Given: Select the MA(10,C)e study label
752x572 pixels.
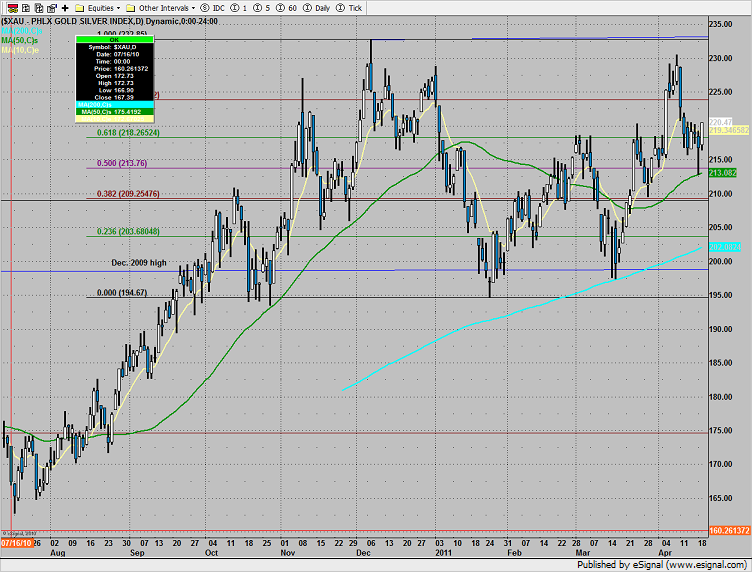Looking at the screenshot, I should click(20, 50).
